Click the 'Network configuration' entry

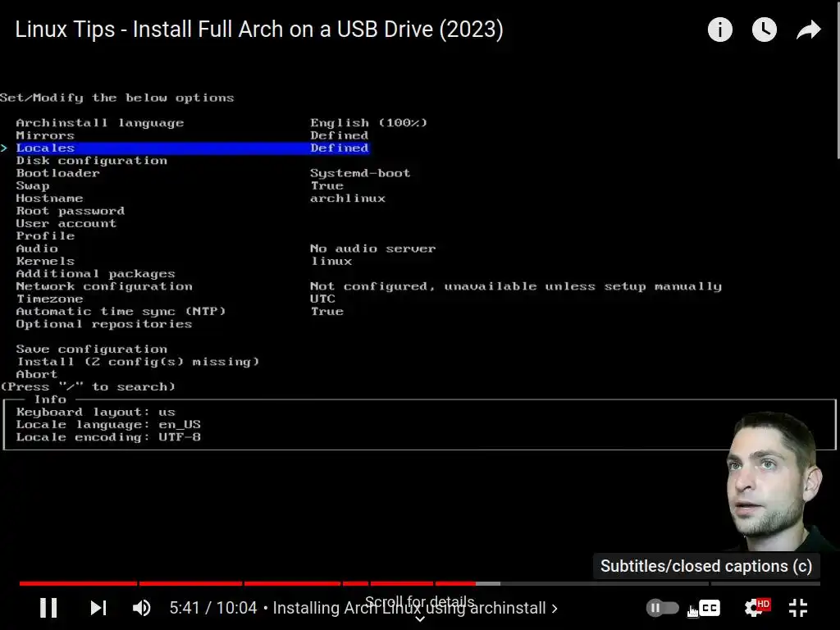click(104, 286)
